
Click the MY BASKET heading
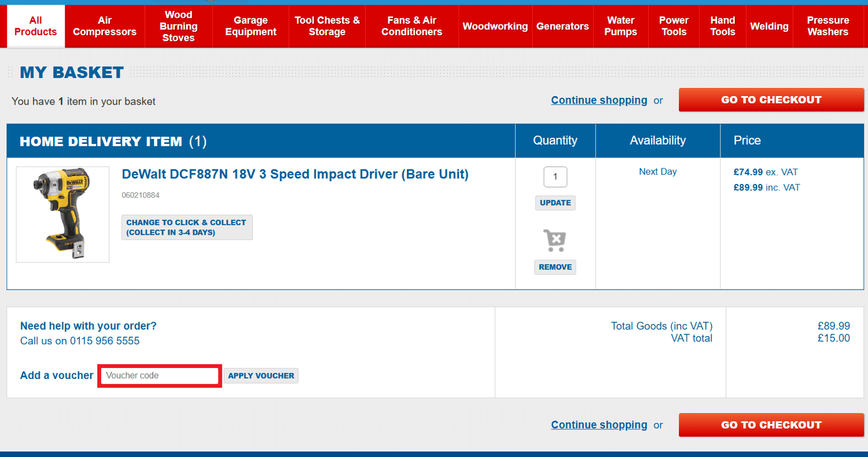[x=72, y=72]
